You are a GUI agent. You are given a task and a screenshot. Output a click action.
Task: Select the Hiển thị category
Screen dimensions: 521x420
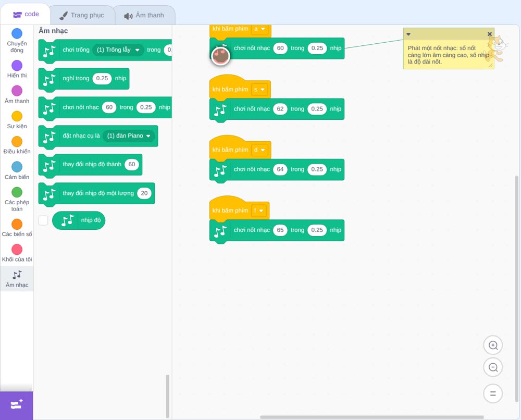(x=17, y=69)
